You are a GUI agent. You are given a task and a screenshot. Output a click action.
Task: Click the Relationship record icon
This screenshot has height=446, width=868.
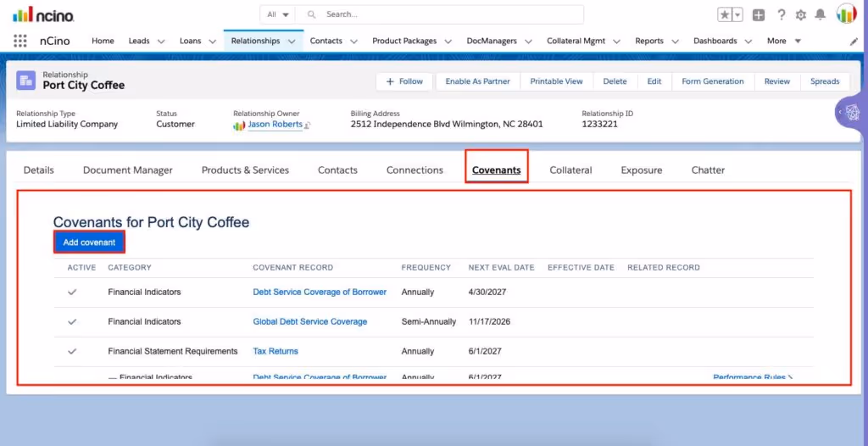[x=25, y=81]
